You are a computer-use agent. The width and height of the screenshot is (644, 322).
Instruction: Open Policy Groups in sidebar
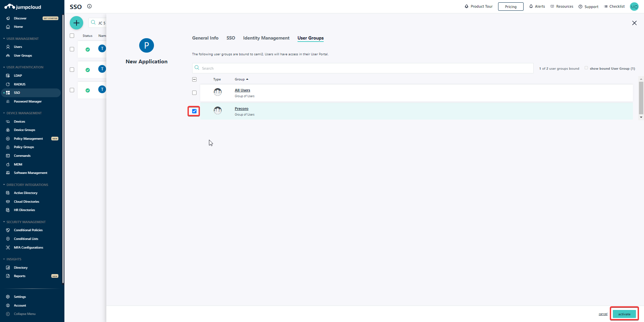click(x=24, y=147)
